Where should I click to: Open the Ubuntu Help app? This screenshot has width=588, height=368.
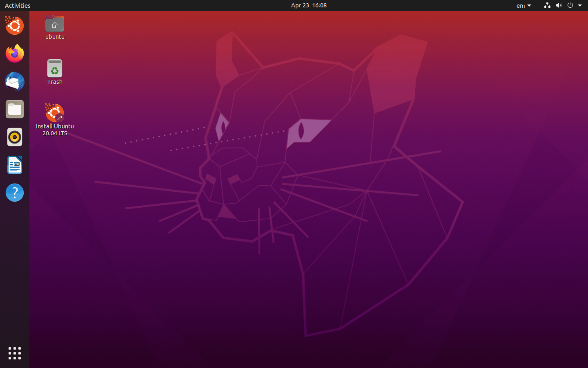(14, 193)
